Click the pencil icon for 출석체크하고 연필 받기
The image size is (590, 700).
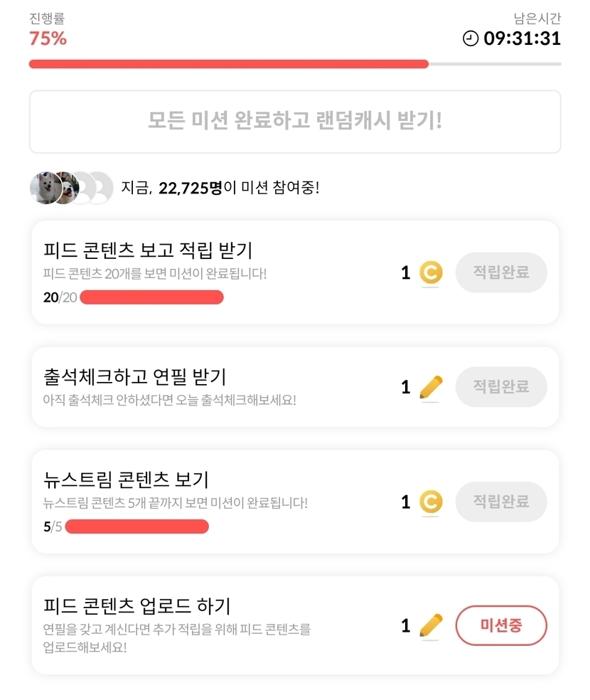pyautogui.click(x=431, y=387)
